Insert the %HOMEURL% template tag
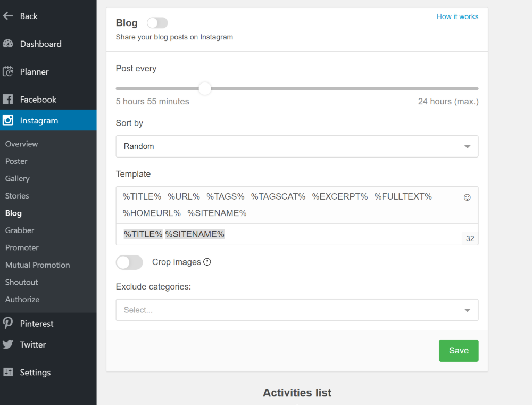Screen dimensions: 532x405 click(152, 213)
